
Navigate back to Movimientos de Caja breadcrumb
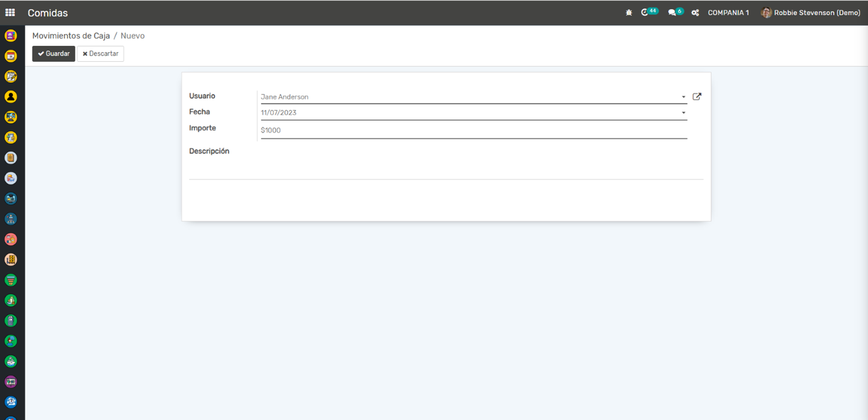pyautogui.click(x=71, y=35)
